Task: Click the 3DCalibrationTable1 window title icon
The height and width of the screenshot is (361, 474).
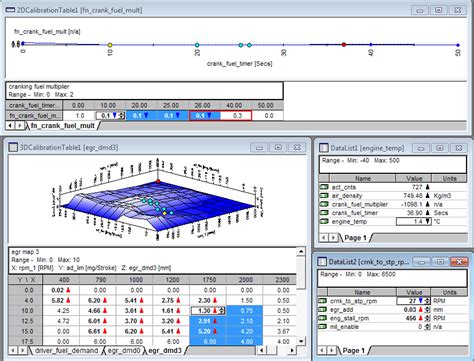Action: coord(13,147)
